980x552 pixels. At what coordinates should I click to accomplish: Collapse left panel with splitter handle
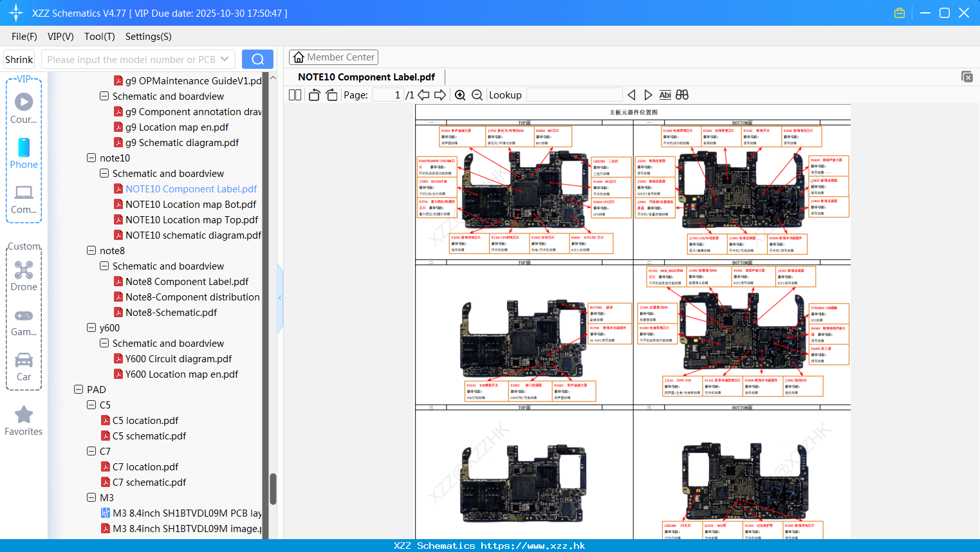pos(280,298)
